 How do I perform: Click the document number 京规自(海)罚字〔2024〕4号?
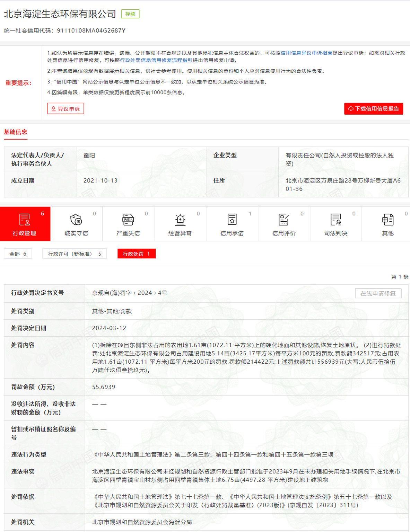tap(130, 293)
